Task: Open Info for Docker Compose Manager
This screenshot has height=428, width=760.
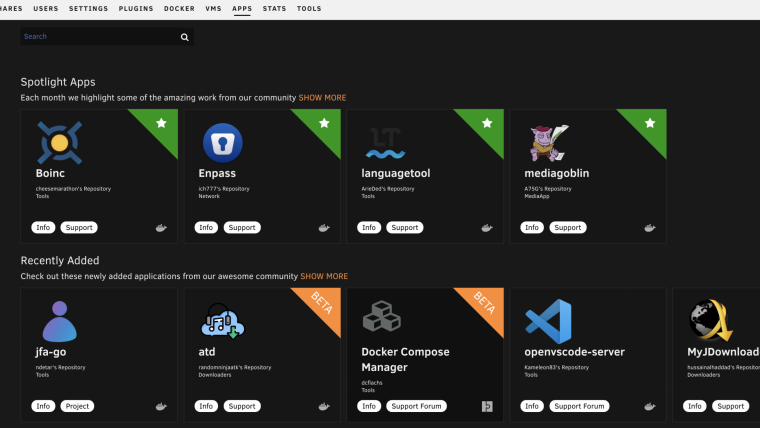Action: (x=369, y=406)
